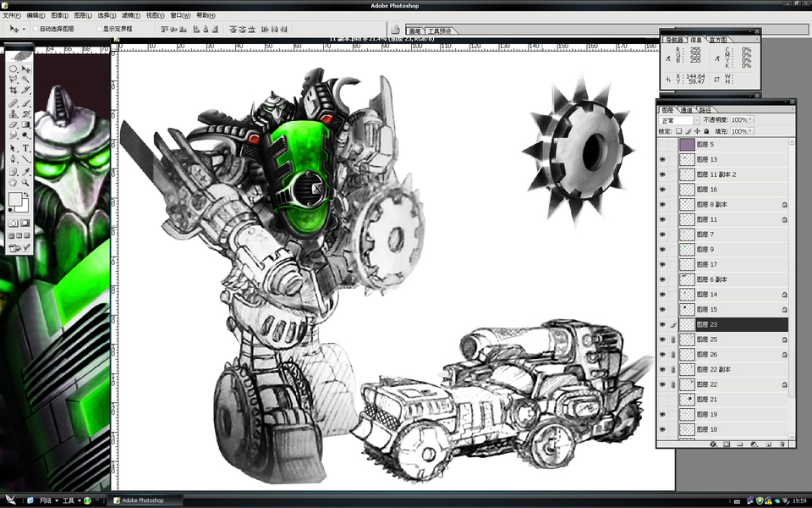Viewport: 812px width, 508px height.
Task: Select the Brush tool
Action: (x=25, y=103)
